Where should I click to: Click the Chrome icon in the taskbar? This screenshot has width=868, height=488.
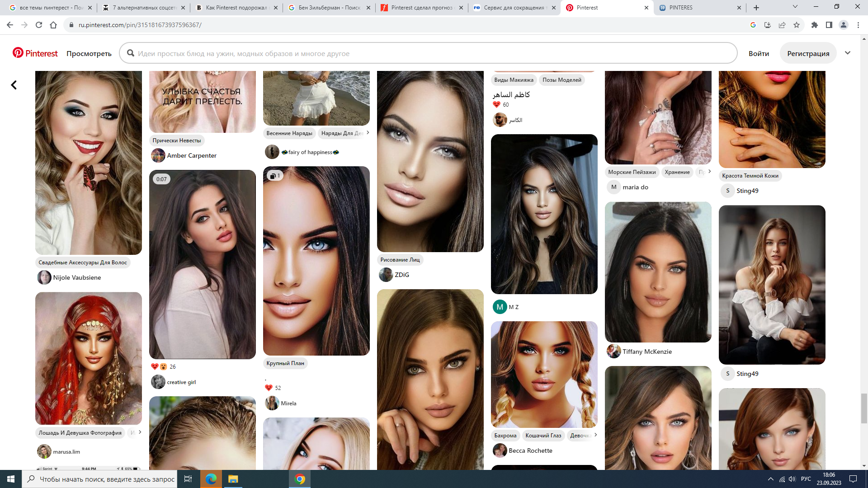click(x=300, y=479)
